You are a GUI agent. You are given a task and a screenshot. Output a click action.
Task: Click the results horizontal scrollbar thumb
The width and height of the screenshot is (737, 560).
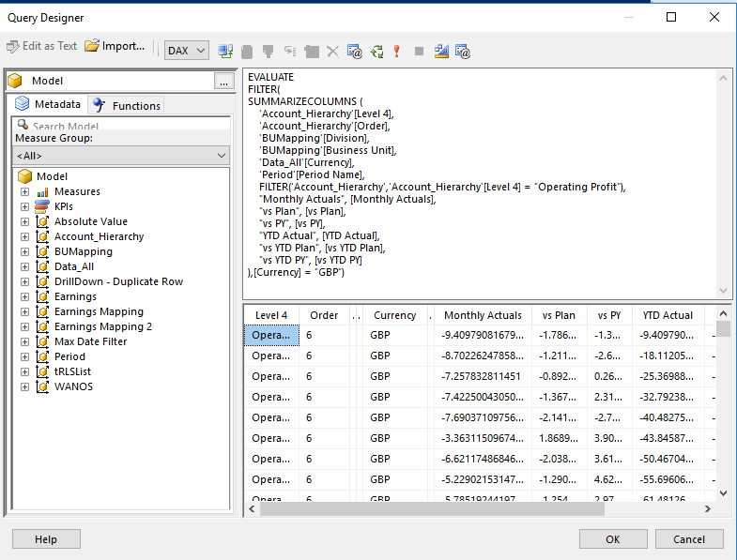coord(432,508)
